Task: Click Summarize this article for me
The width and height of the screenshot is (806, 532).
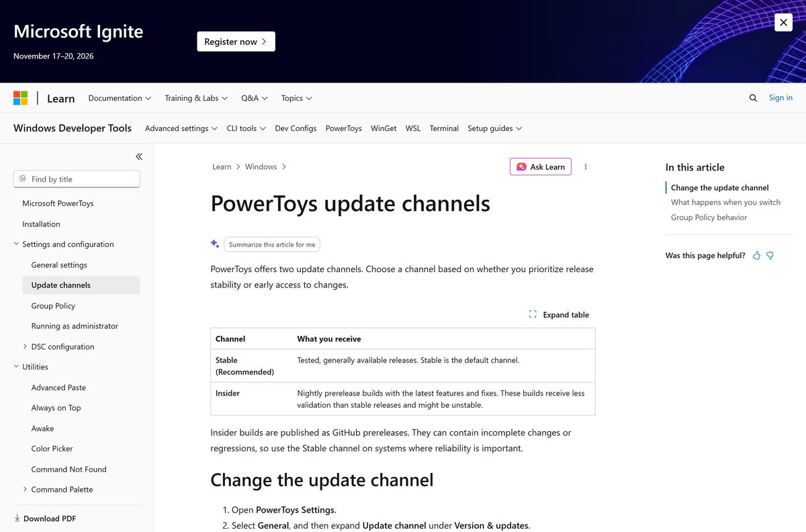Action: pyautogui.click(x=272, y=245)
